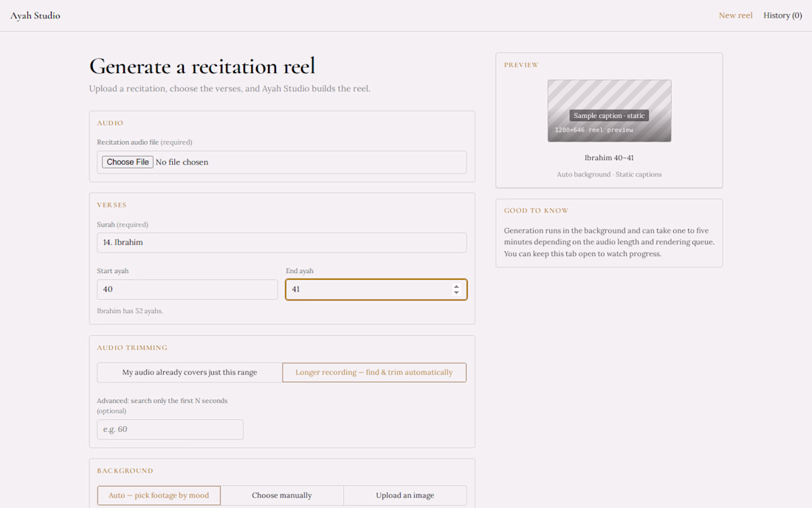Click the 'Recitation audio file (required)' label
Screen dimensions: 812x508
(x=145, y=142)
